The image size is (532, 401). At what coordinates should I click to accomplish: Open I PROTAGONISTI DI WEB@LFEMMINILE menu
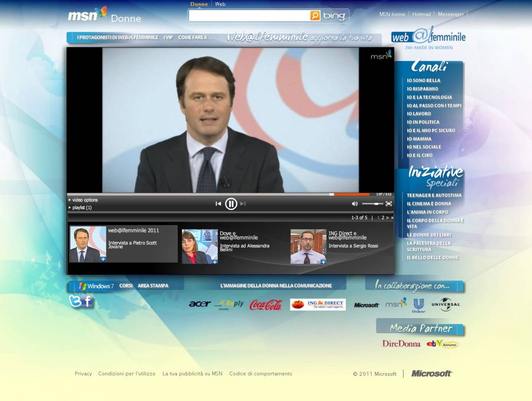pyautogui.click(x=117, y=38)
